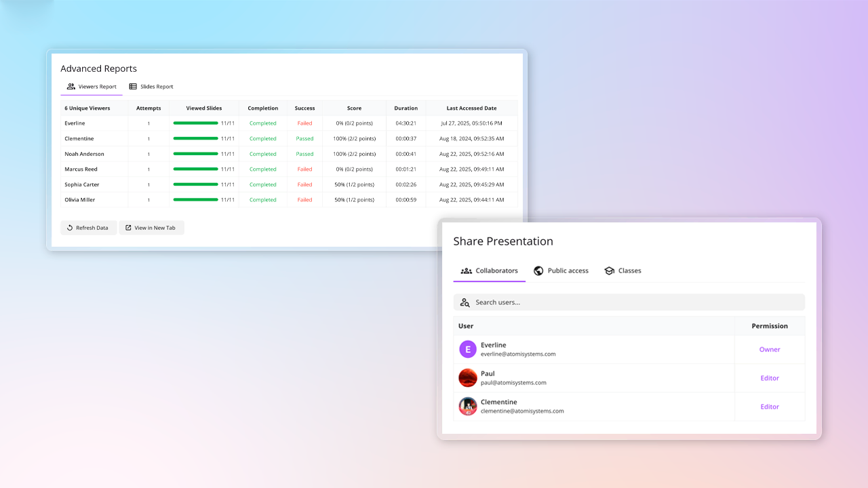Open Clementine's Editor permission dropdown

point(769,407)
